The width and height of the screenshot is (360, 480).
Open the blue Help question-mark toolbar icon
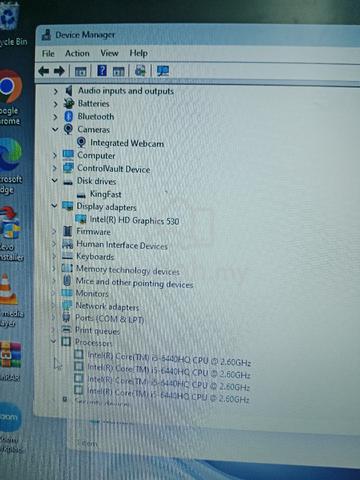pyautogui.click(x=102, y=71)
